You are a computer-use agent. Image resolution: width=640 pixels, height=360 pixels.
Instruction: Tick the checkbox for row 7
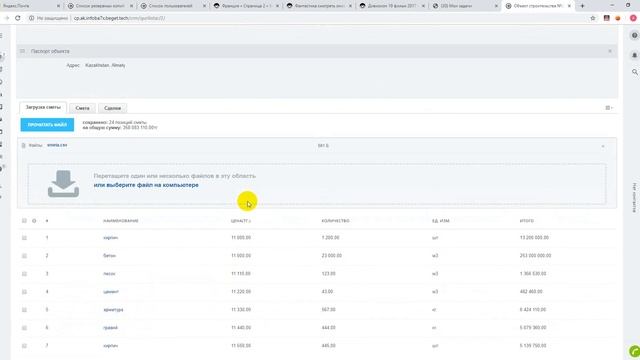tap(24, 346)
